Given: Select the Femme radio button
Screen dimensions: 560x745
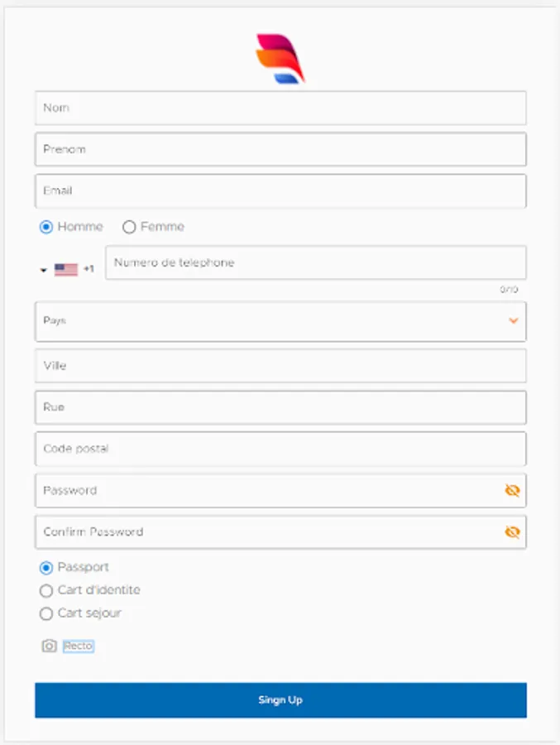Looking at the screenshot, I should (x=129, y=227).
